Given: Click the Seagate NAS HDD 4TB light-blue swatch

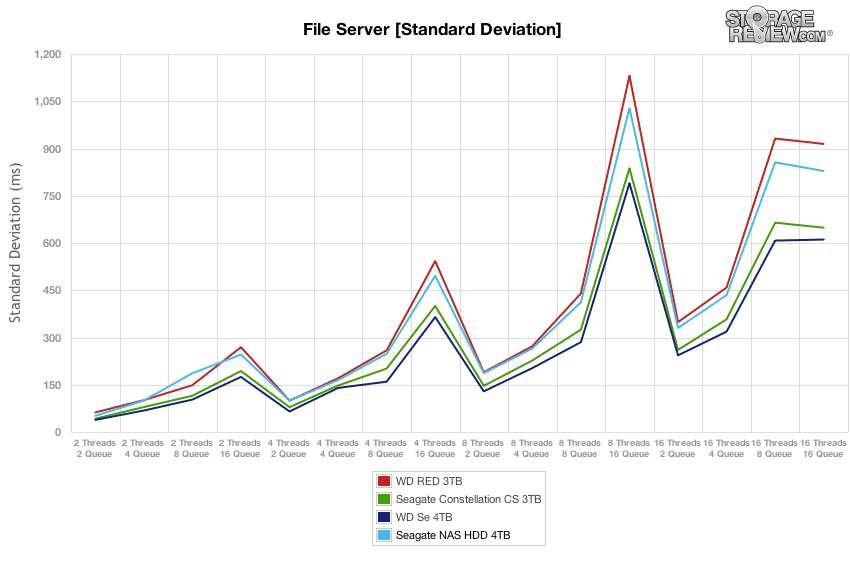Looking at the screenshot, I should [x=384, y=535].
